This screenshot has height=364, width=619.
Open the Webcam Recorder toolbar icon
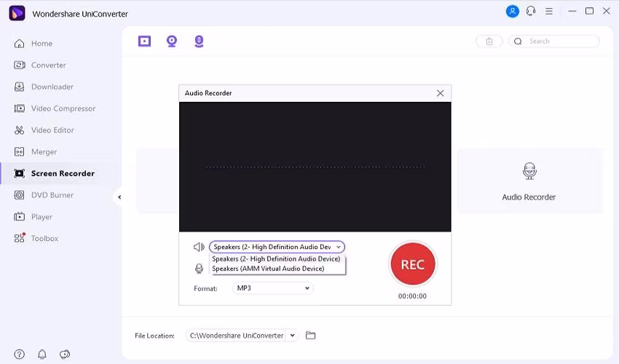click(172, 41)
